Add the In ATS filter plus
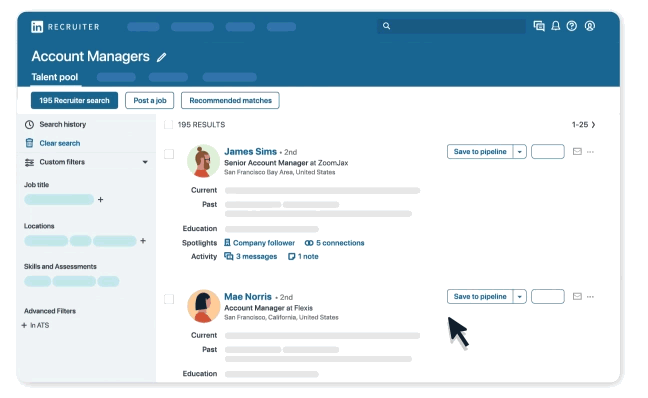Screen dimensions: 648x398 (x=24, y=325)
